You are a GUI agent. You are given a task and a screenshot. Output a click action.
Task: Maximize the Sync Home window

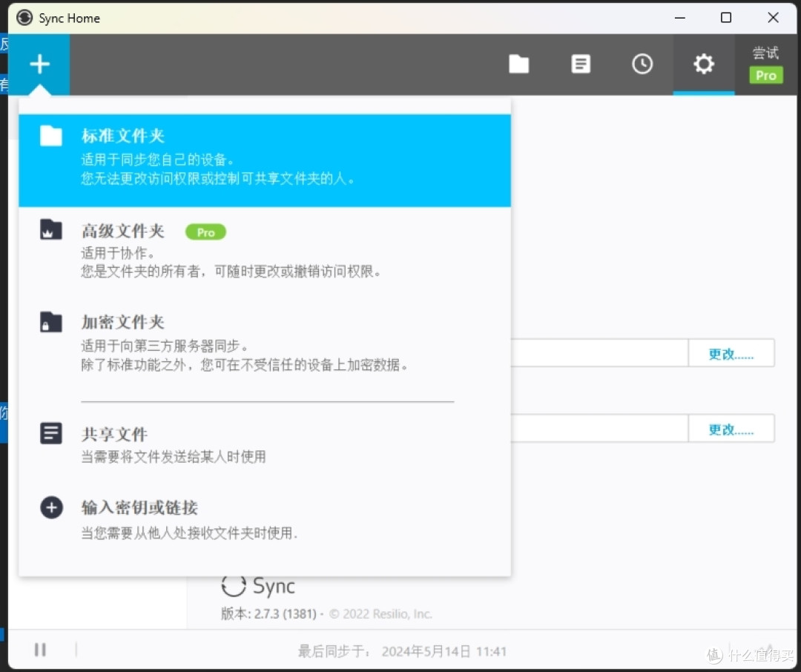(x=726, y=18)
